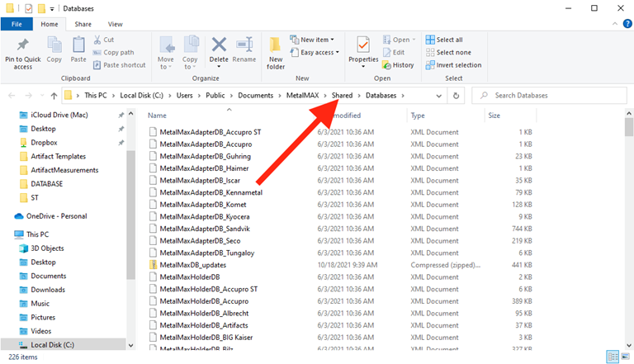
Task: Delete using the X icon
Action: pyautogui.click(x=219, y=45)
